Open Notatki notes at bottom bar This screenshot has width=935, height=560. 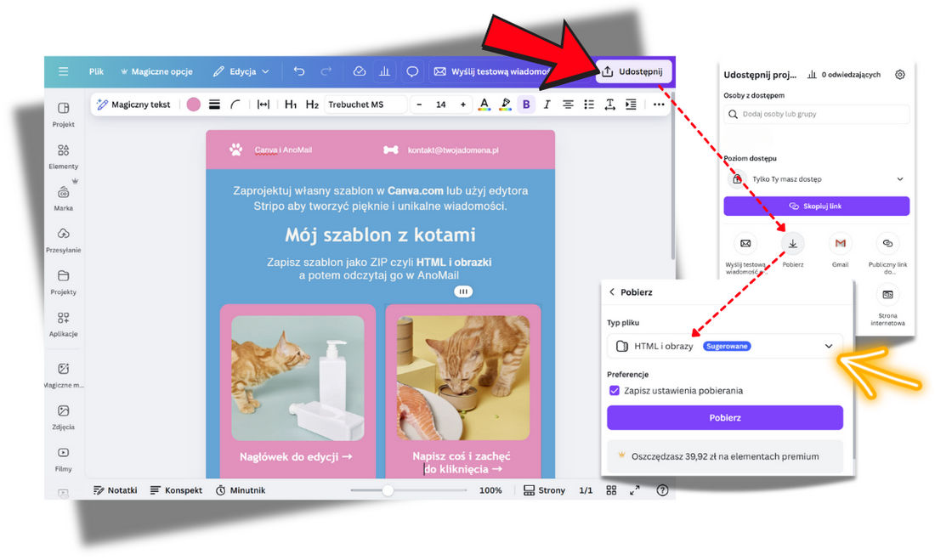click(x=115, y=490)
